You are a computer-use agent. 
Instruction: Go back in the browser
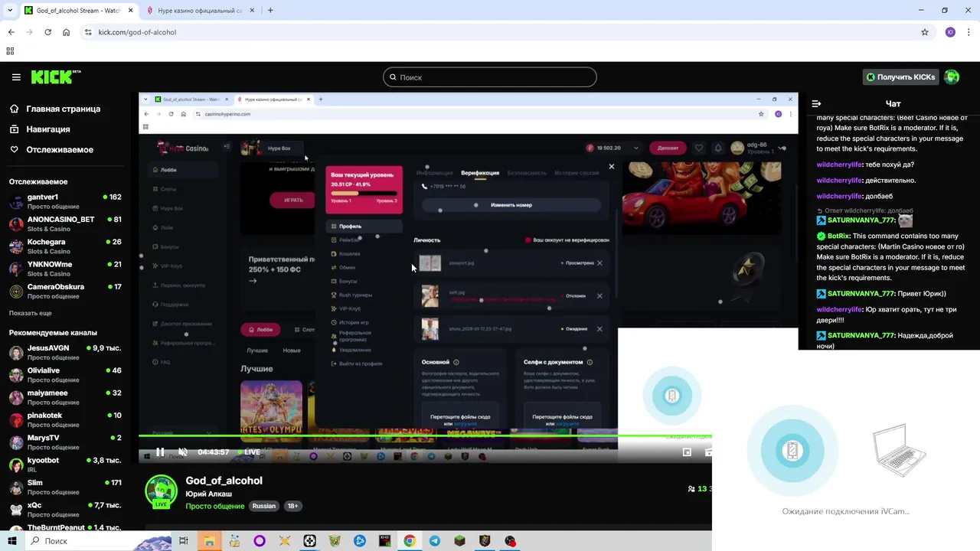(x=11, y=32)
